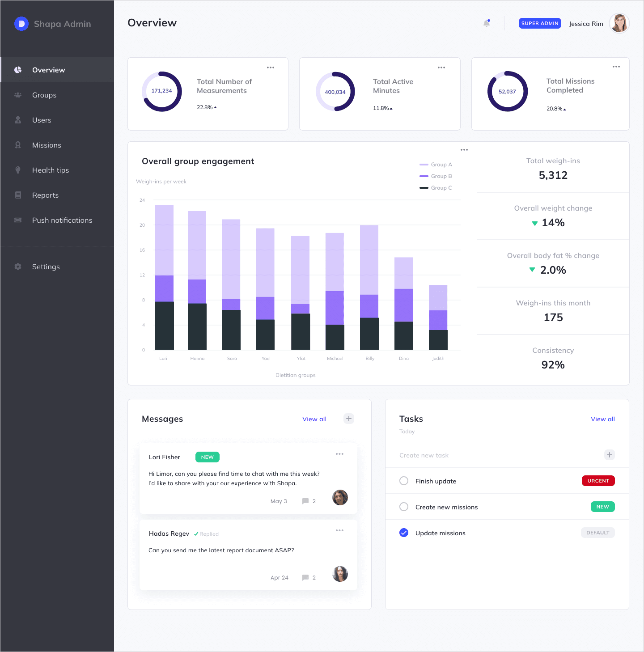Select the Groups icon in the sidebar

point(18,95)
